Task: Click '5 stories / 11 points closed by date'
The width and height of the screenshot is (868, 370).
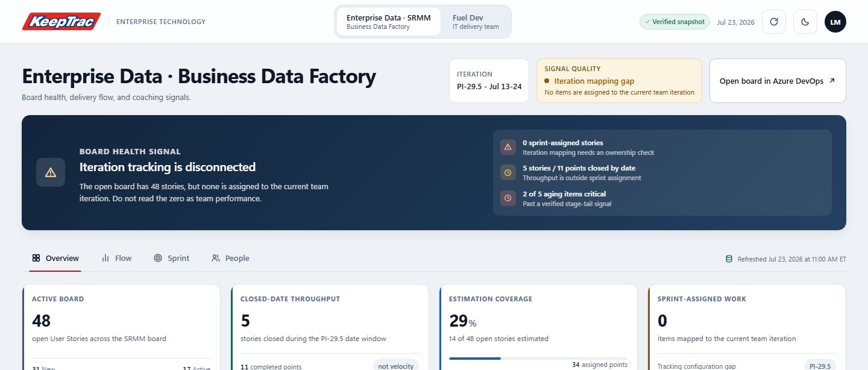Action: click(x=579, y=168)
